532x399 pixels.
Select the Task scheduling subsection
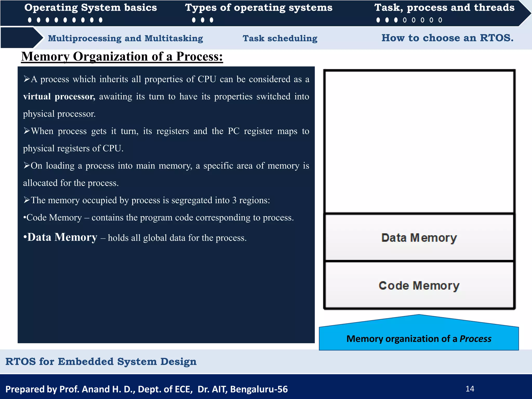tap(280, 38)
